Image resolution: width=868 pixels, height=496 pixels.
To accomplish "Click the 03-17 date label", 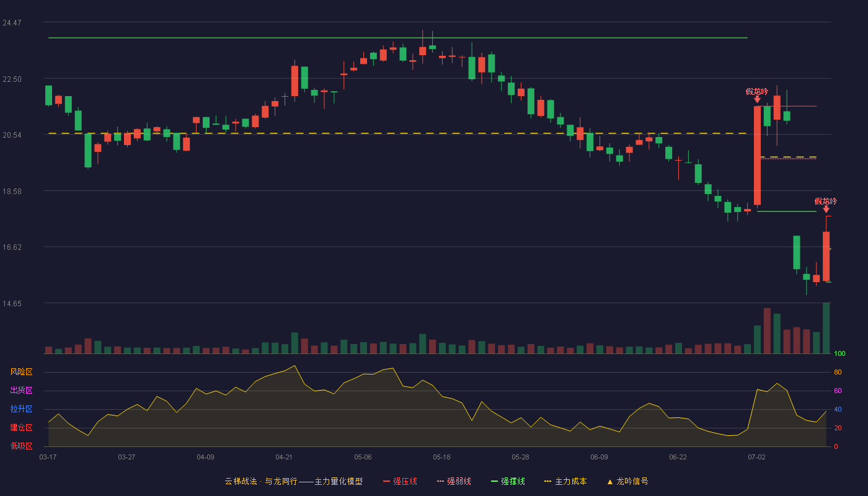I will point(48,457).
